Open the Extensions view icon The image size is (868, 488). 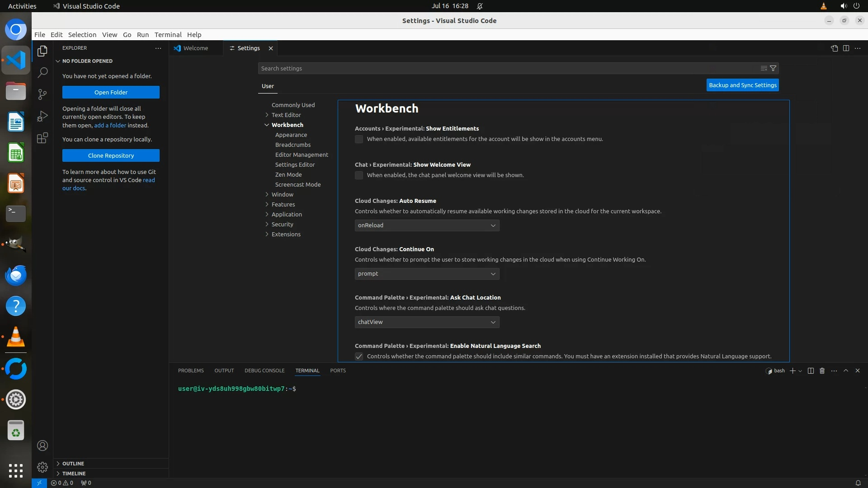tap(42, 138)
